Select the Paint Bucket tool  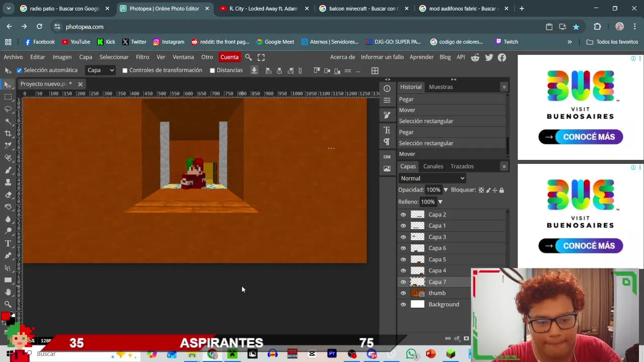click(8, 207)
